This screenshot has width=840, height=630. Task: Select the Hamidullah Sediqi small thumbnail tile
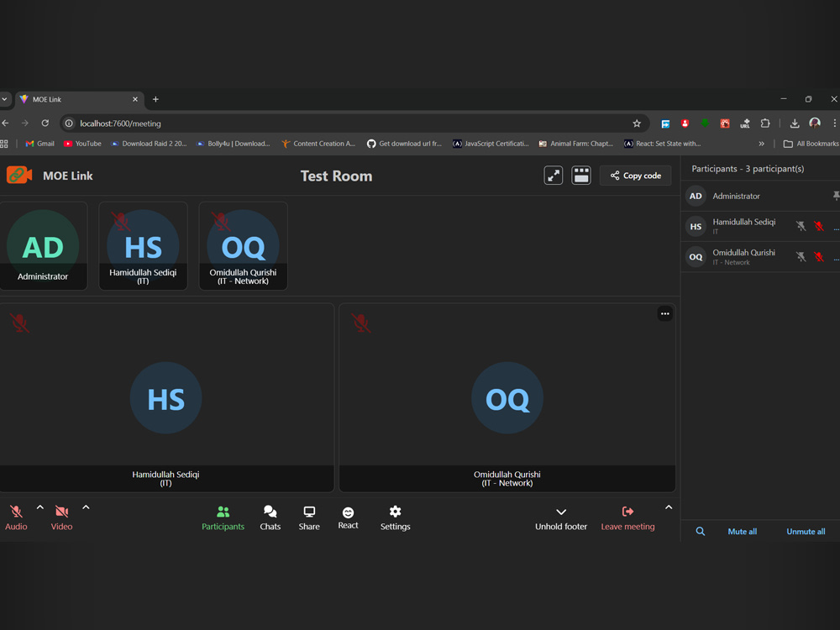click(x=143, y=246)
